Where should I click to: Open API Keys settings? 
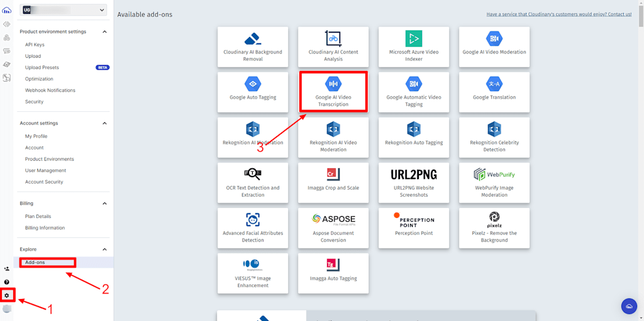[35, 45]
